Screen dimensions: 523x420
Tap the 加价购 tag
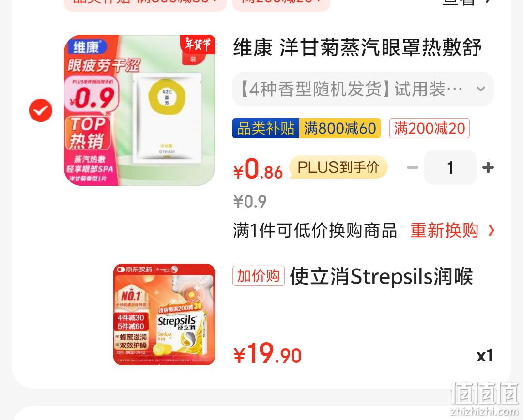(x=259, y=276)
